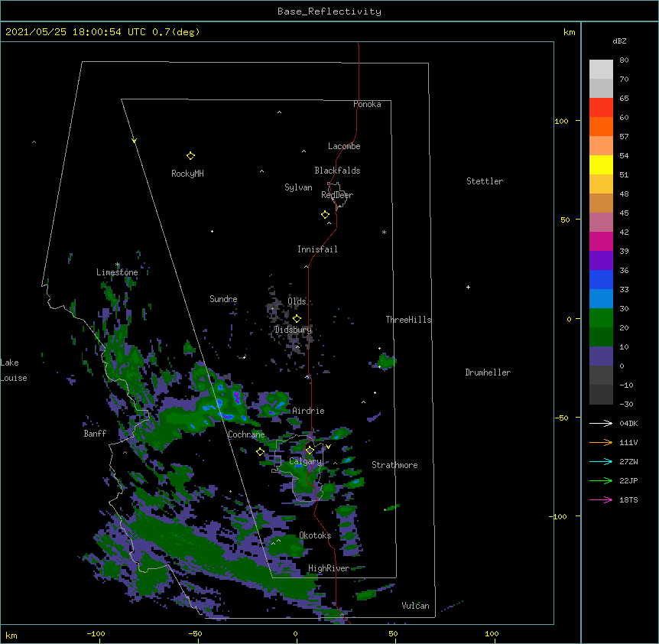
Task: Click the Lacombe city label
Action: (x=344, y=146)
